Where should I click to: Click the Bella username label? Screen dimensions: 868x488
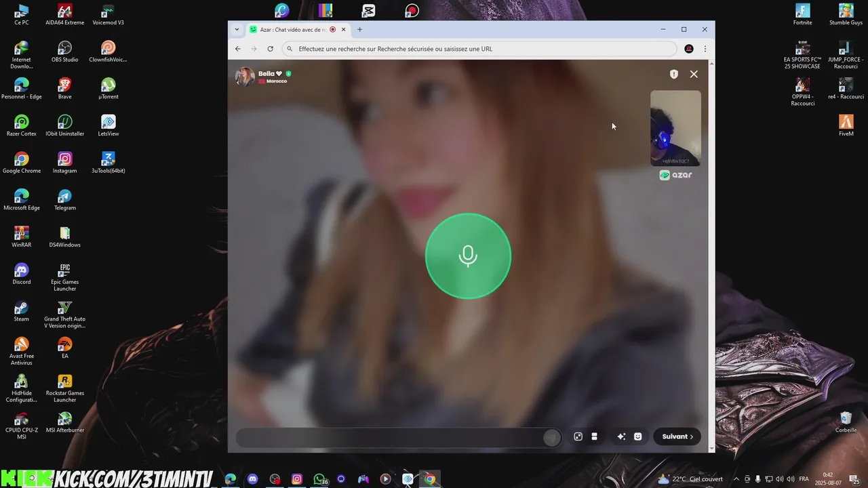[270, 73]
